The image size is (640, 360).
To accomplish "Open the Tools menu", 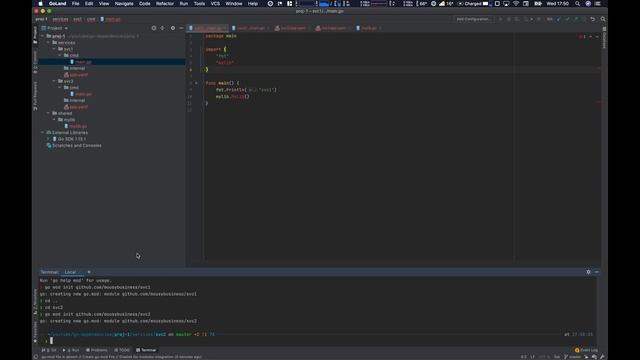I will (199, 4).
